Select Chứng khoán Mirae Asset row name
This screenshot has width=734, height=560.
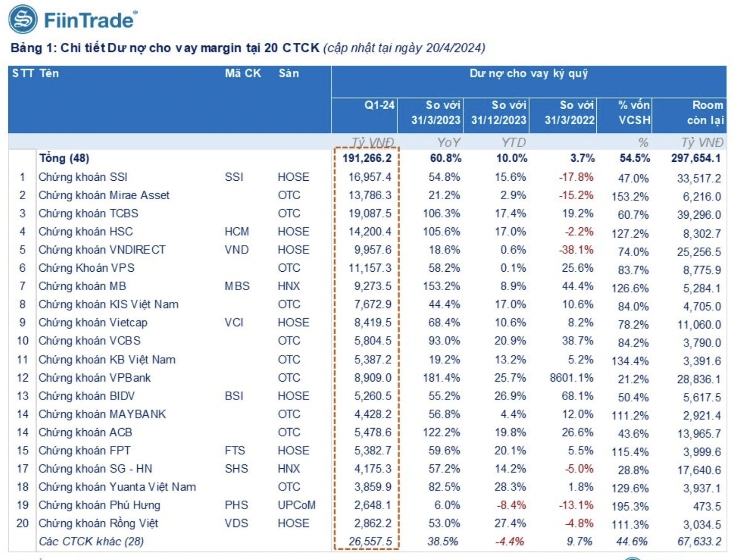click(104, 195)
